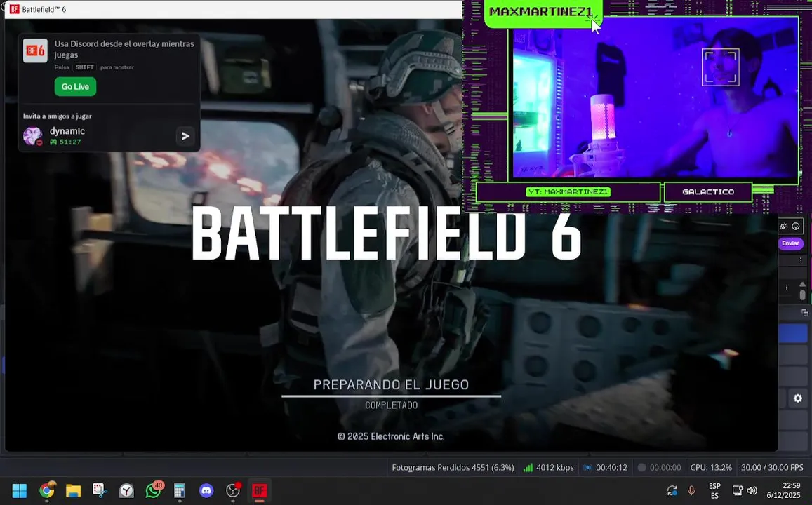812x505 pixels.
Task: Click the scrollbar up arrow in OBS dock
Action: pyautogui.click(x=802, y=285)
